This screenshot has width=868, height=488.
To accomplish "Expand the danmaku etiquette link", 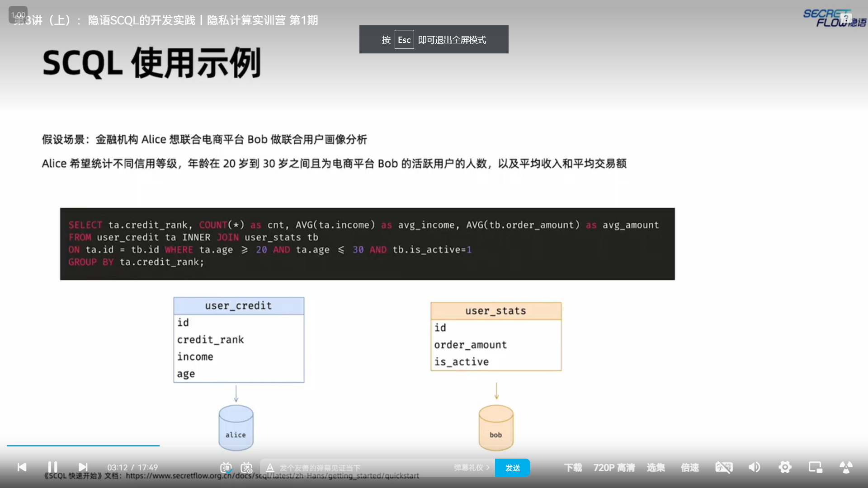I will click(472, 468).
